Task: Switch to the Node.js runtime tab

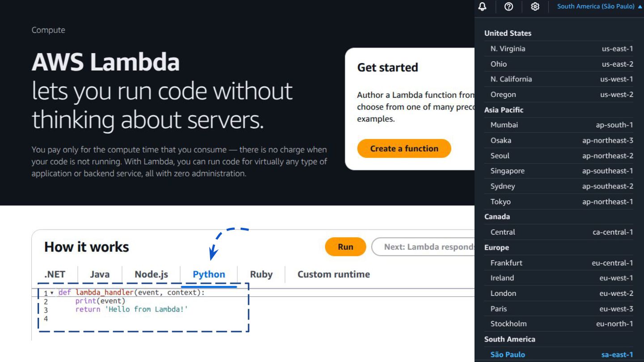Action: click(x=151, y=274)
